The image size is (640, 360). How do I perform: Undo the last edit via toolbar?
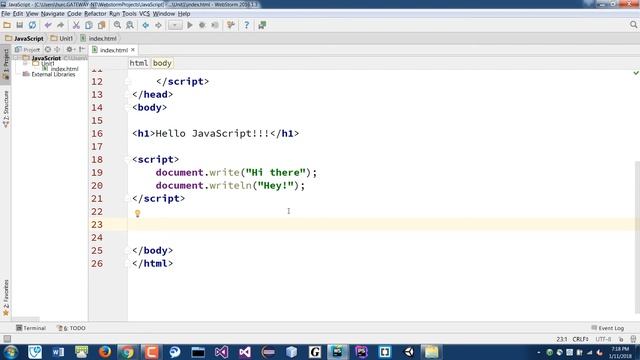coord(48,25)
